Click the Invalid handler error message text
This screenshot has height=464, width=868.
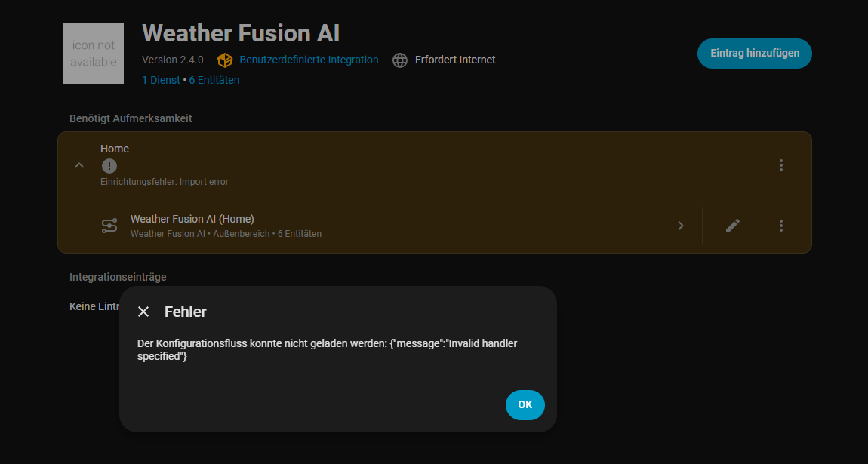pyautogui.click(x=327, y=349)
